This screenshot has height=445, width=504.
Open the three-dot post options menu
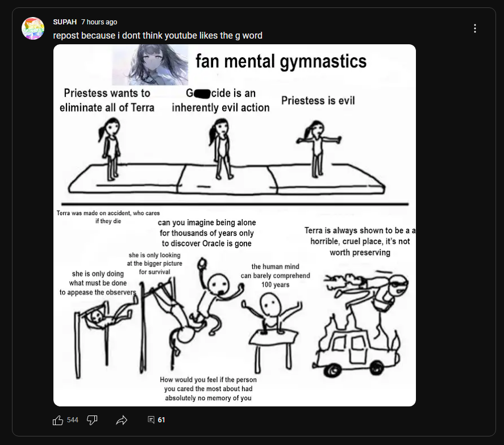pyautogui.click(x=475, y=28)
